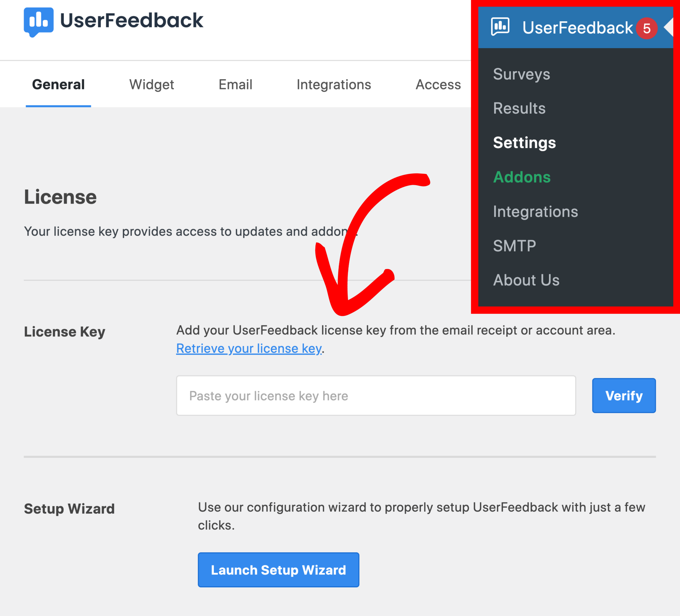Open About Us in the sidebar
Screen dimensions: 680x616
click(526, 280)
